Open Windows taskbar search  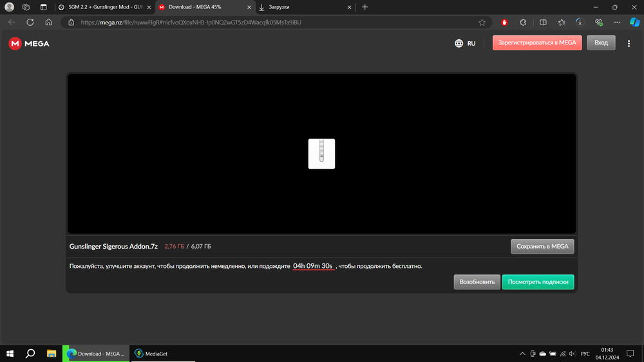click(x=30, y=354)
